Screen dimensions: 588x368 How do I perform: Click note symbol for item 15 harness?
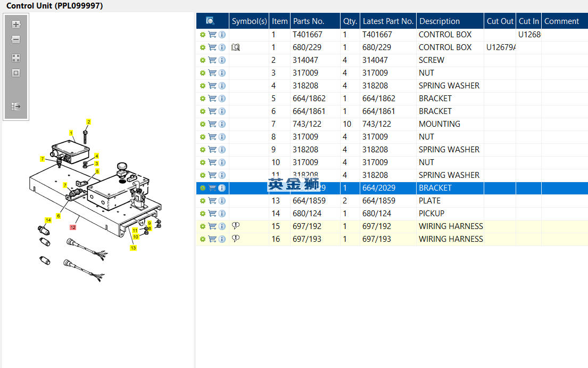coord(236,226)
